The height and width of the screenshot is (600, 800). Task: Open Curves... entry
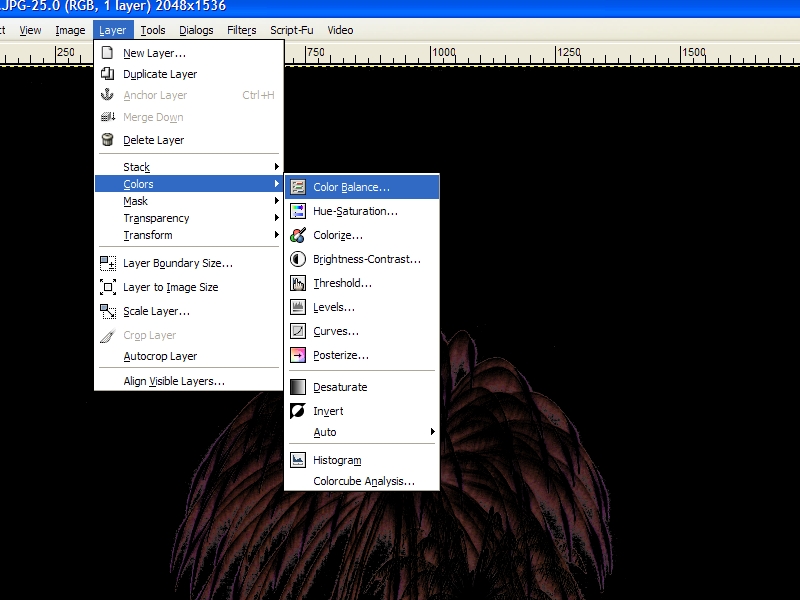coord(362,331)
